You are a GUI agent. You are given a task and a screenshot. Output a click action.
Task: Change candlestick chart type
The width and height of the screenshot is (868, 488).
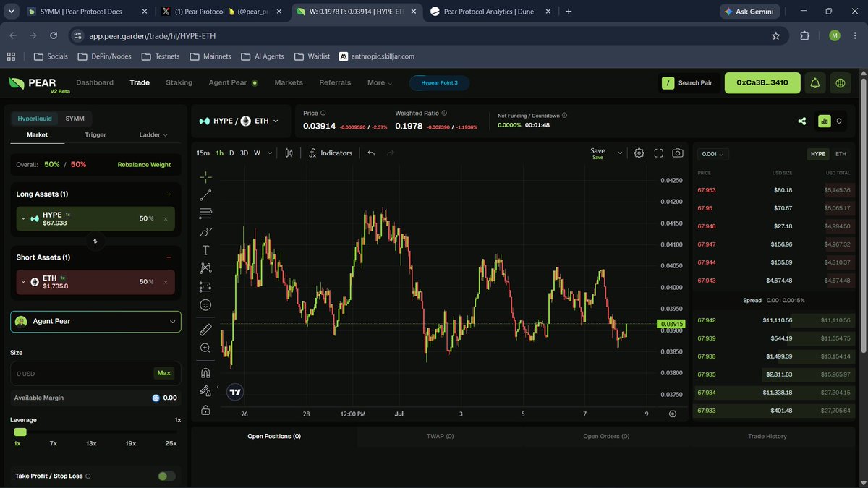pos(289,153)
